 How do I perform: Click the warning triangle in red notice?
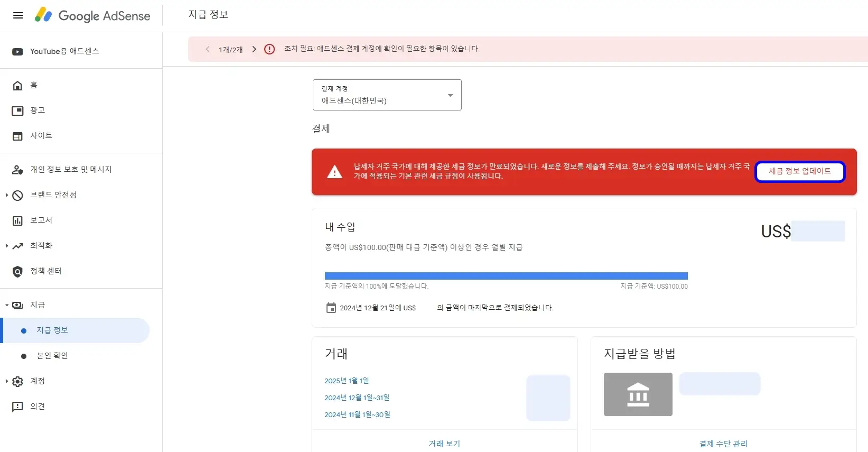(334, 172)
